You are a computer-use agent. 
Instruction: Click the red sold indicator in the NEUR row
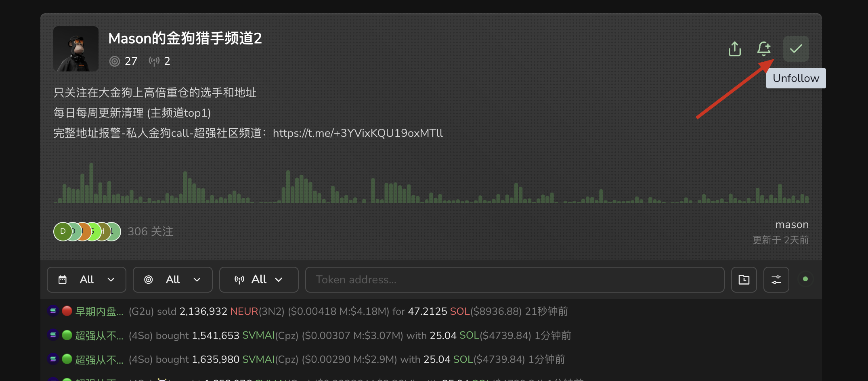(x=67, y=311)
